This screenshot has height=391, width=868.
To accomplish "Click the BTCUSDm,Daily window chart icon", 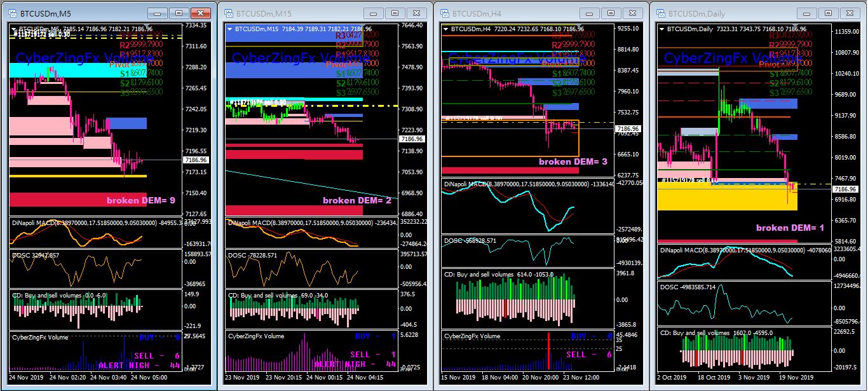I will pos(661,13).
